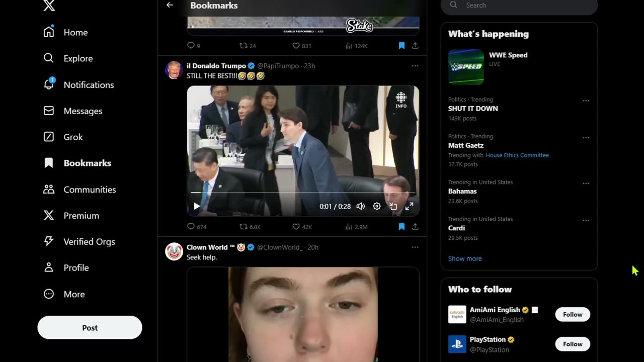Follow AmiAmi English

pyautogui.click(x=573, y=314)
